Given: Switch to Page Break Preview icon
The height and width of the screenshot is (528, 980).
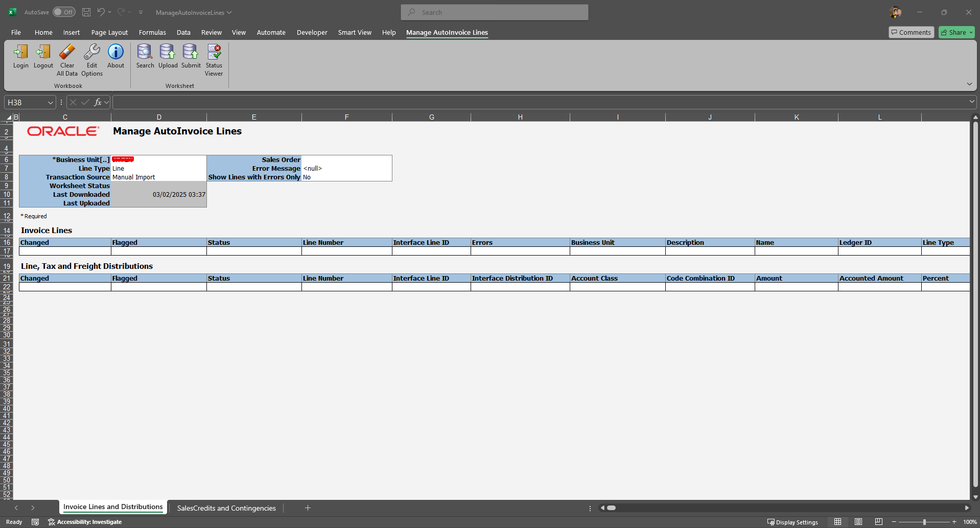Looking at the screenshot, I should click(x=879, y=522).
